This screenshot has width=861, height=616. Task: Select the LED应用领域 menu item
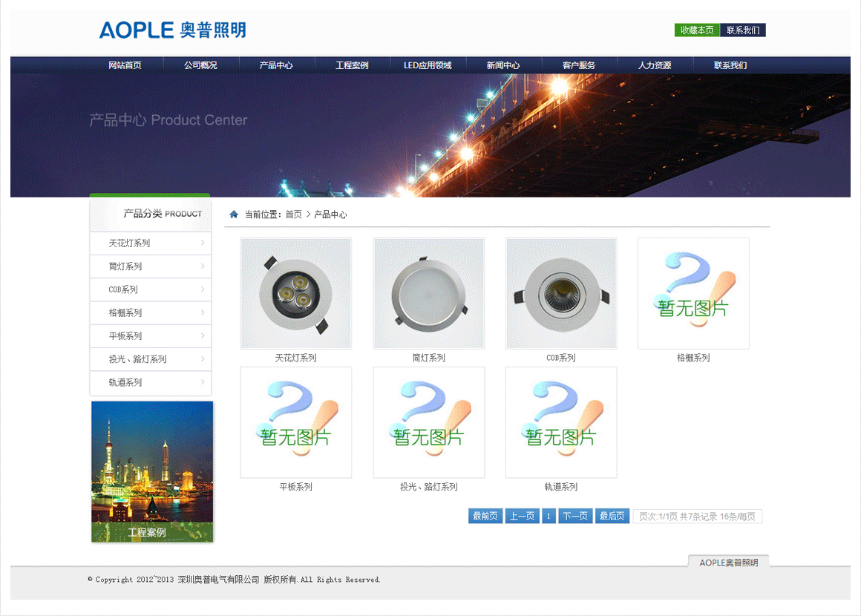pyautogui.click(x=428, y=65)
